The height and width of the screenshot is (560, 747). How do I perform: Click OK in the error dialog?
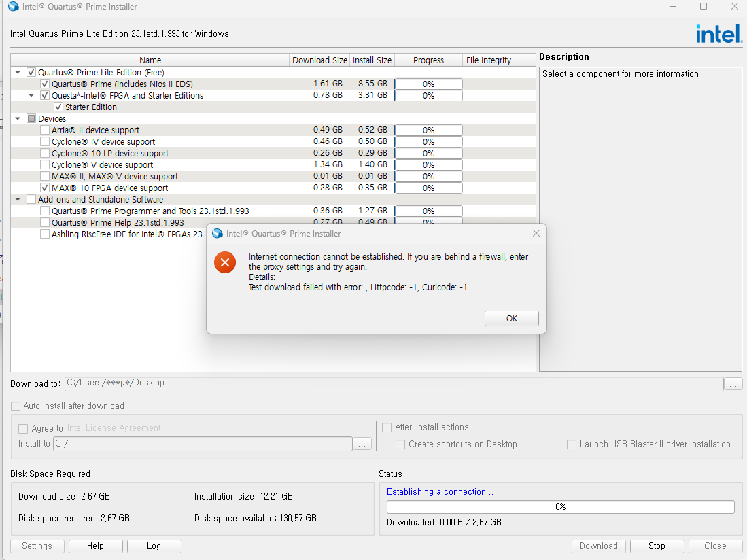[511, 319]
